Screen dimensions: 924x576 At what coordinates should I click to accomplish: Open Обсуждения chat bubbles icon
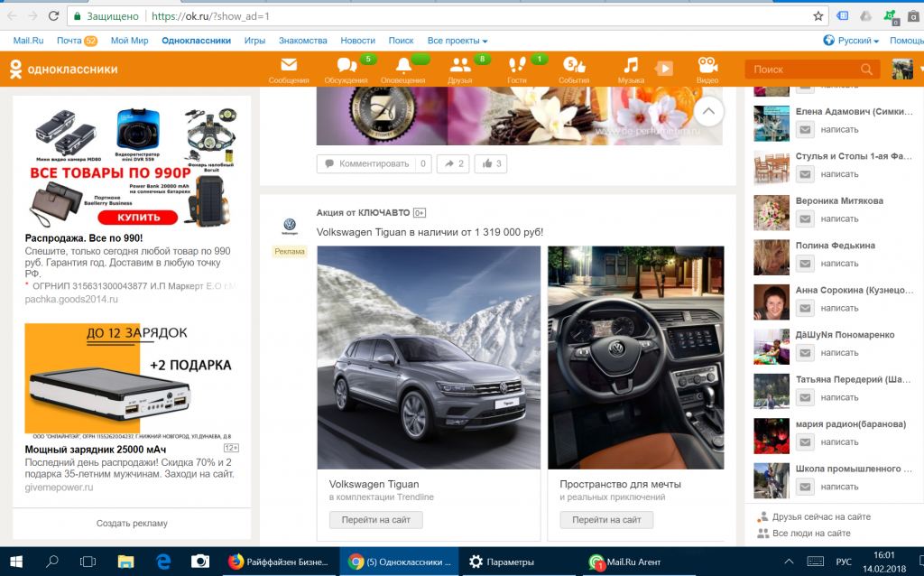click(x=346, y=65)
